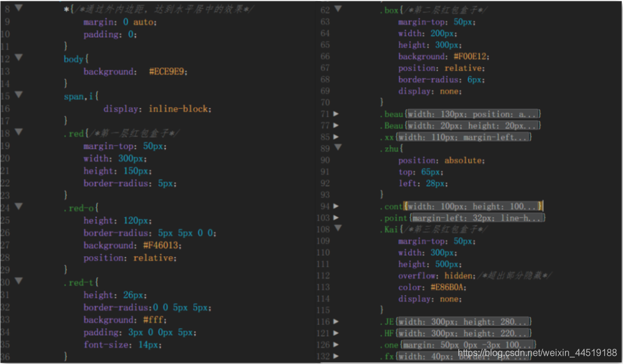Expand the folded .cont rule arrow
This screenshot has height=364, width=623.
[x=336, y=206]
